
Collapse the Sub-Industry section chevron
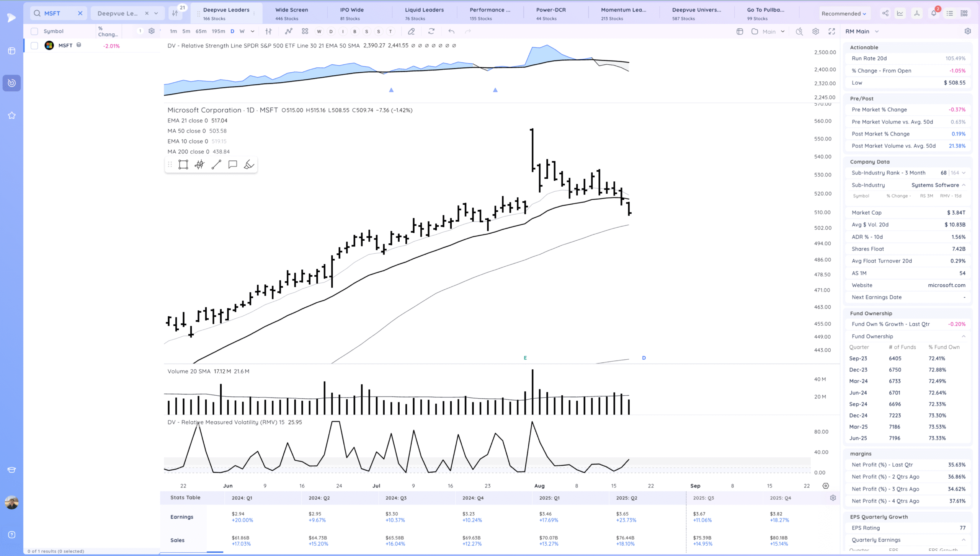tap(964, 185)
